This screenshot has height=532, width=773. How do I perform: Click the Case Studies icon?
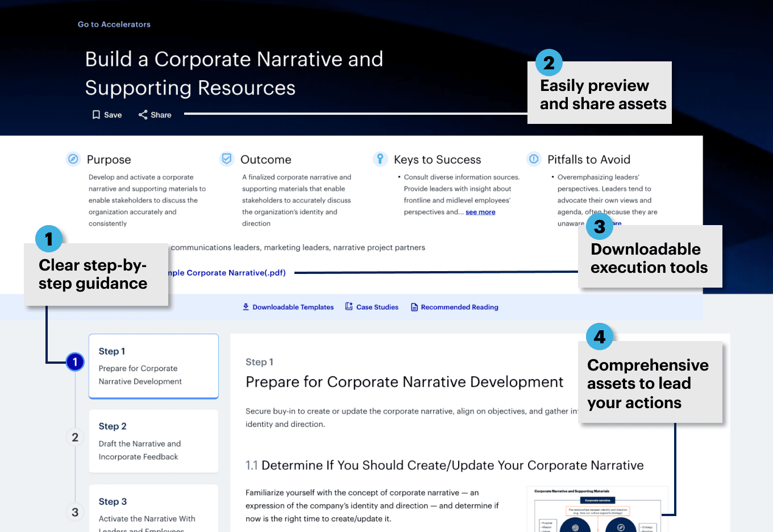(349, 307)
